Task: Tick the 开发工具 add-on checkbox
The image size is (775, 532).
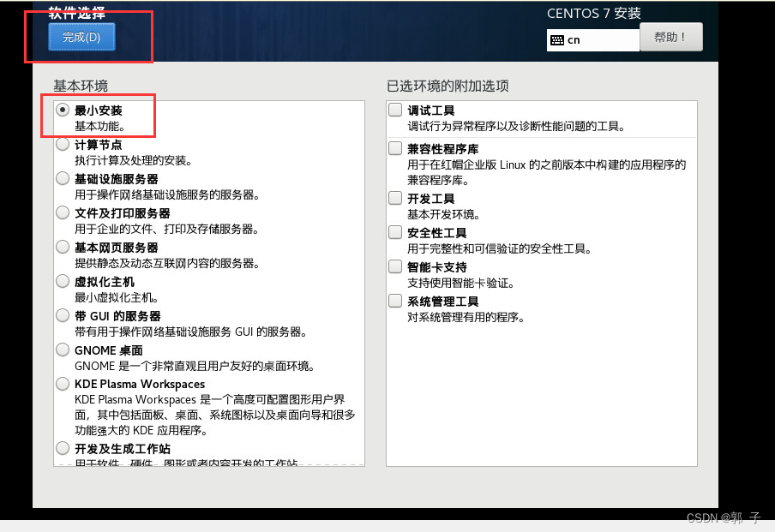Action: point(395,198)
